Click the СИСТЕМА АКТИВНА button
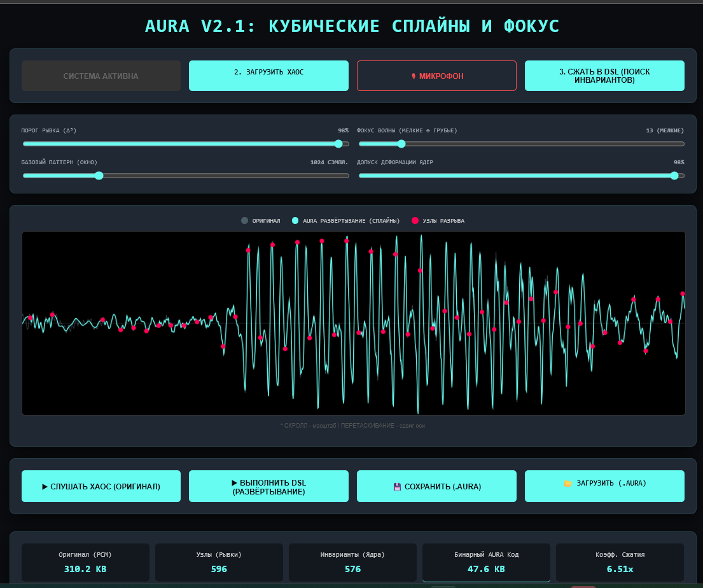Image resolution: width=703 pixels, height=588 pixels. click(x=101, y=76)
